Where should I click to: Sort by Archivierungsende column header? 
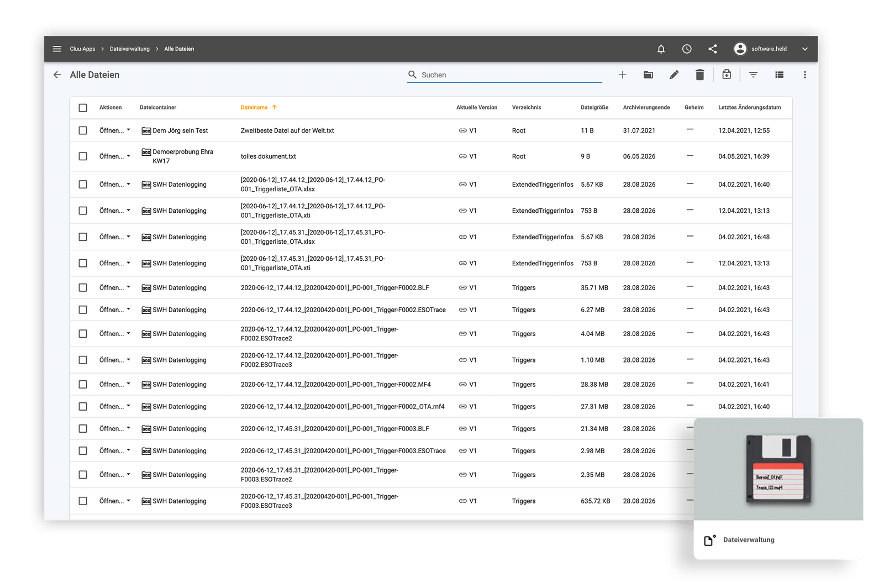pos(646,107)
